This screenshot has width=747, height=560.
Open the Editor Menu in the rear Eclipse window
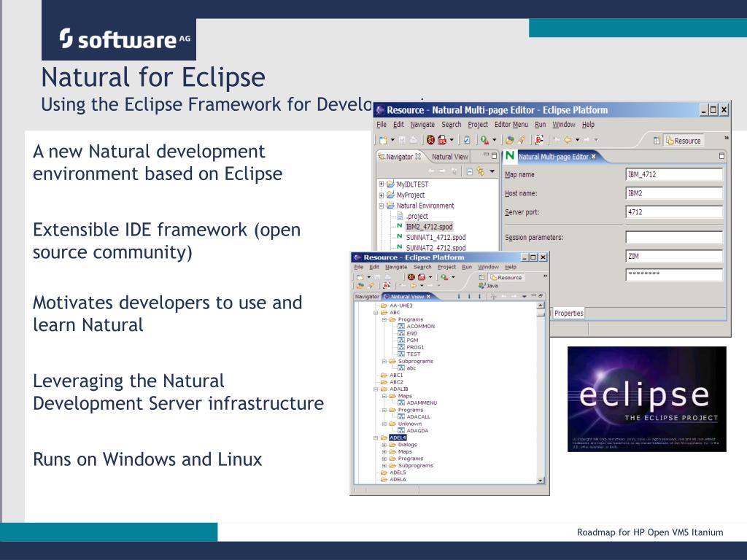click(x=511, y=124)
